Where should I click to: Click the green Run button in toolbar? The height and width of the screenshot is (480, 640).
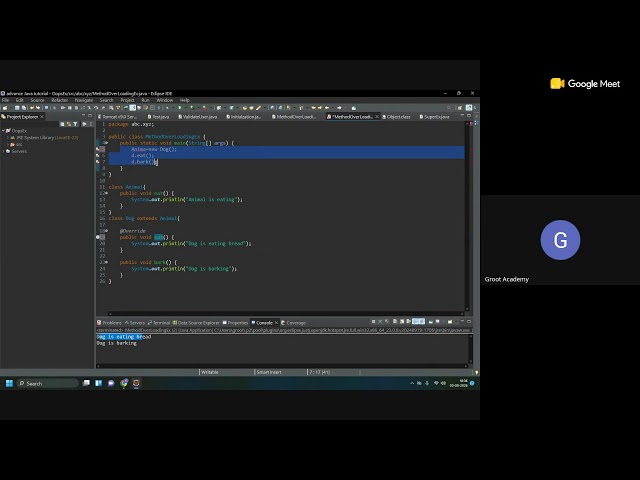[x=179, y=108]
